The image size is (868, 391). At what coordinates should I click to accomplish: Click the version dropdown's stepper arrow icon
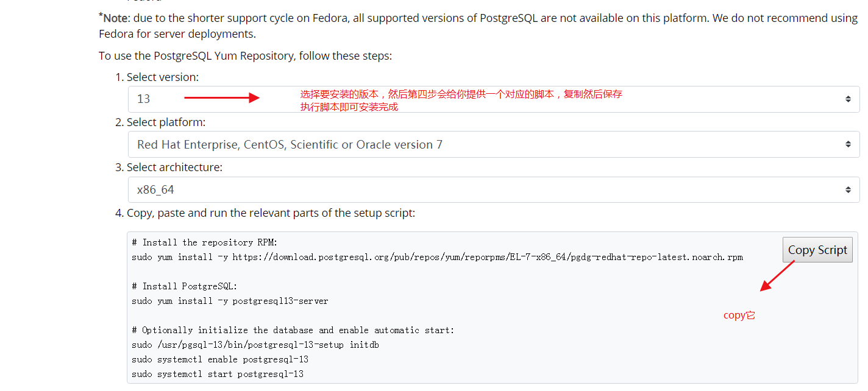[x=847, y=99]
